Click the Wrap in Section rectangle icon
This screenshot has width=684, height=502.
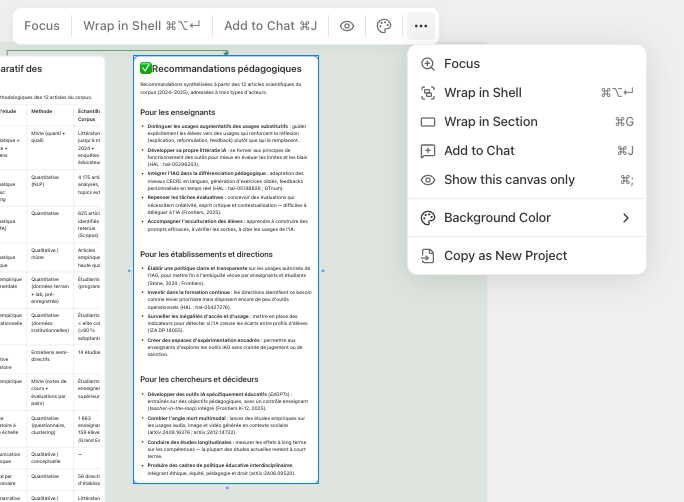[x=428, y=122]
